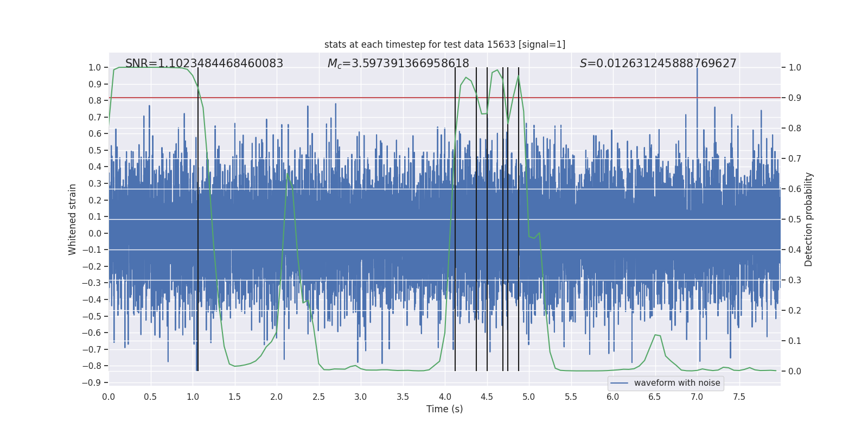Click the 0.8 tick on the Whitened strain axis

(x=95, y=100)
